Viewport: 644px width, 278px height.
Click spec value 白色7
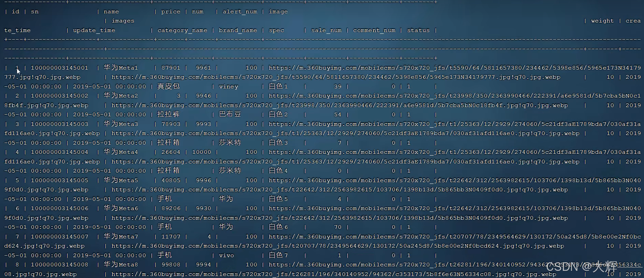pos(278,255)
